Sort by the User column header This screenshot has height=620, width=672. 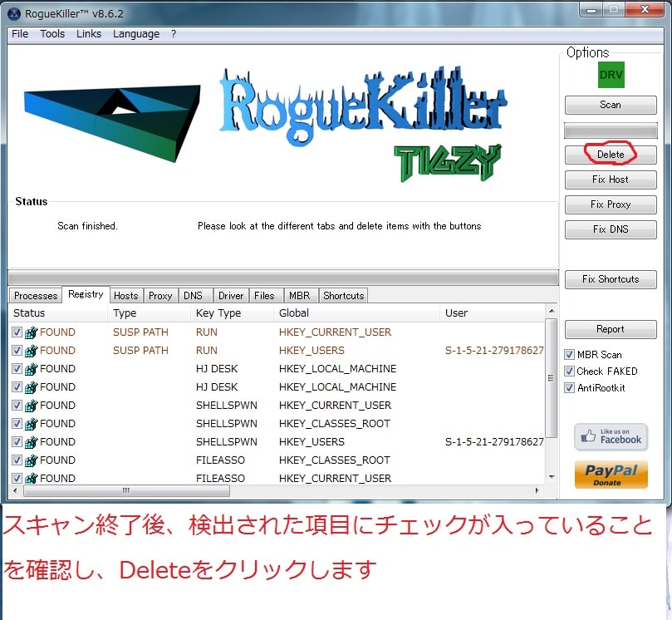point(493,313)
